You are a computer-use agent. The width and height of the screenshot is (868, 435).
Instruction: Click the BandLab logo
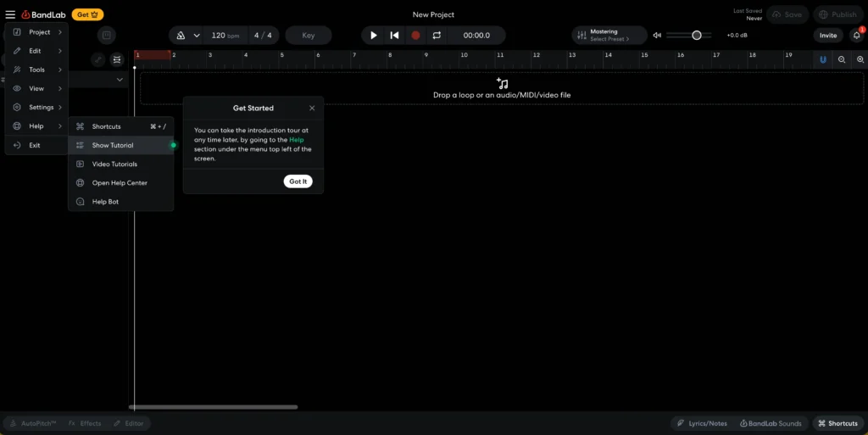[x=43, y=14]
